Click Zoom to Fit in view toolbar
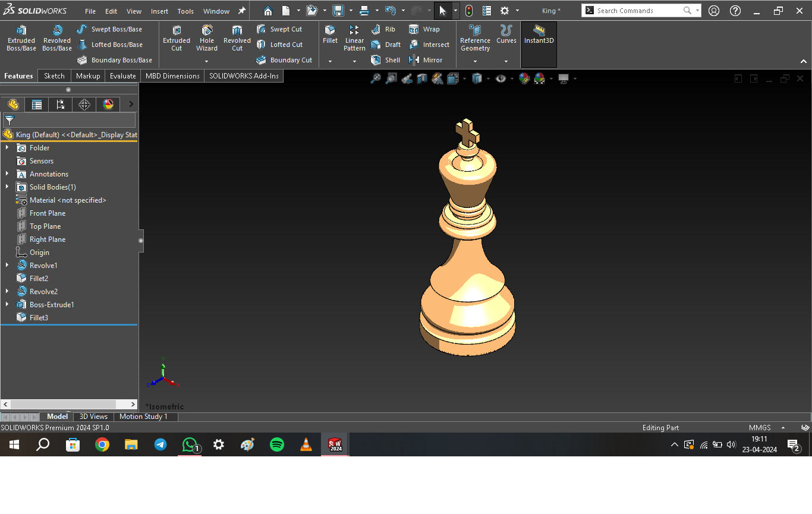 click(376, 78)
